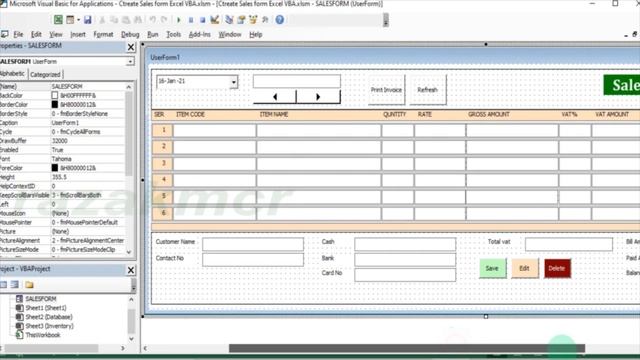
Task: Click the Refresh button on form
Action: coord(428,89)
